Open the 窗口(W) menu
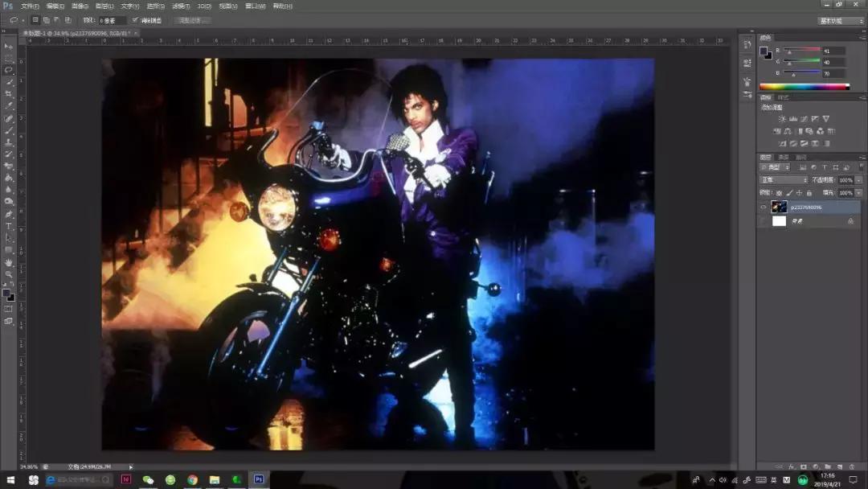 [256, 6]
